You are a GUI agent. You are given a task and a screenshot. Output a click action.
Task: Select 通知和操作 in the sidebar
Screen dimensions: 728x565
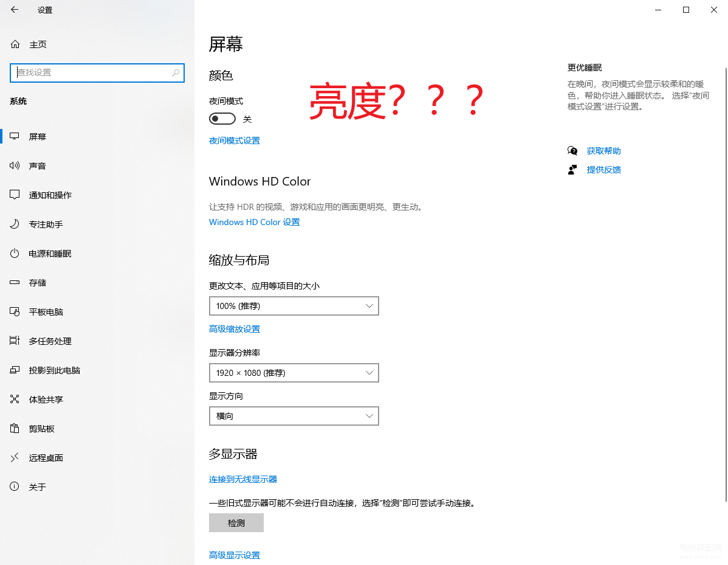(97, 195)
